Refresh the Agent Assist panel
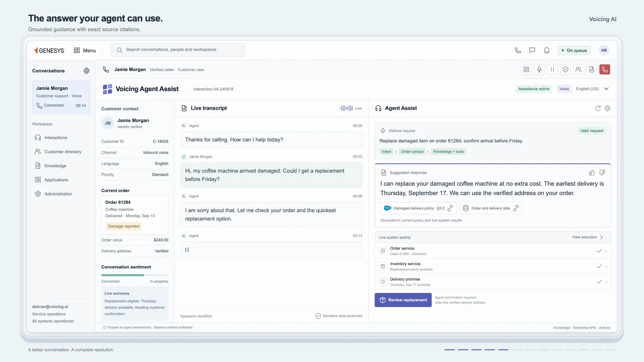 pyautogui.click(x=598, y=108)
